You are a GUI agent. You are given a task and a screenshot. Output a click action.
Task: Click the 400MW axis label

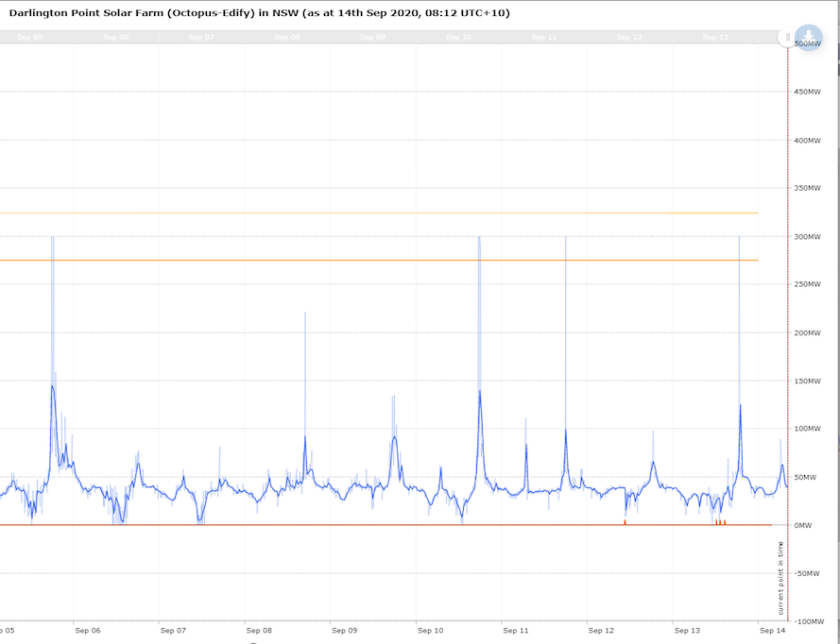(x=808, y=140)
